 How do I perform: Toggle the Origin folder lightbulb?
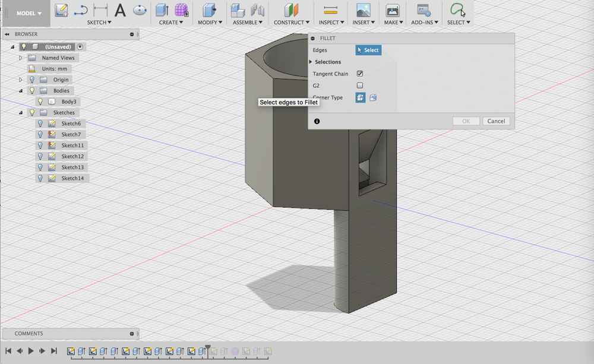point(32,80)
